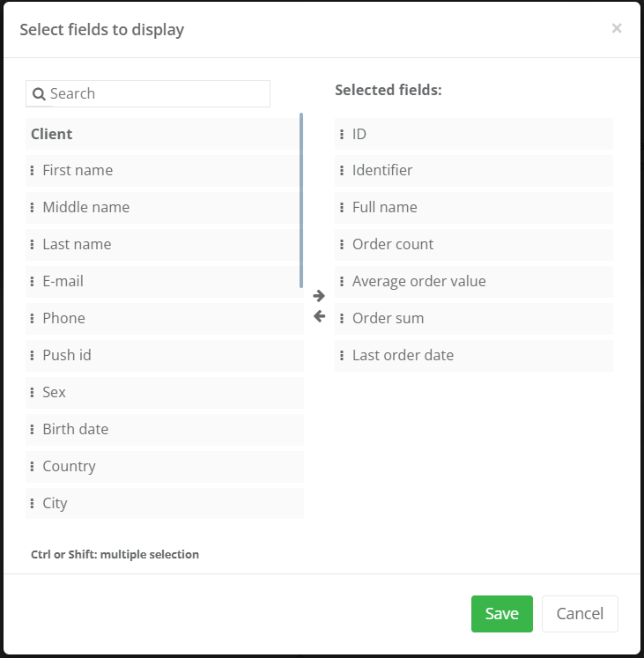644x658 pixels.
Task: Click the left arrow to remove fields
Action: click(x=319, y=316)
